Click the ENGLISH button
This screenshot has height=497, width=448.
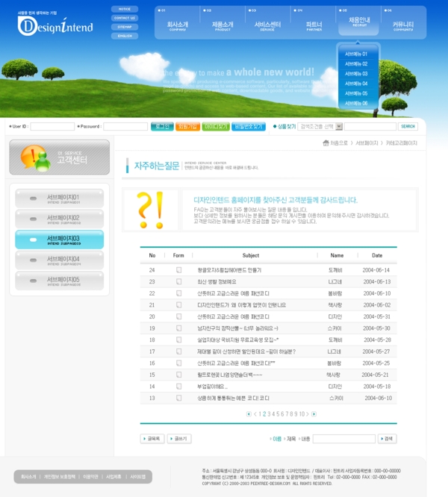click(x=125, y=36)
